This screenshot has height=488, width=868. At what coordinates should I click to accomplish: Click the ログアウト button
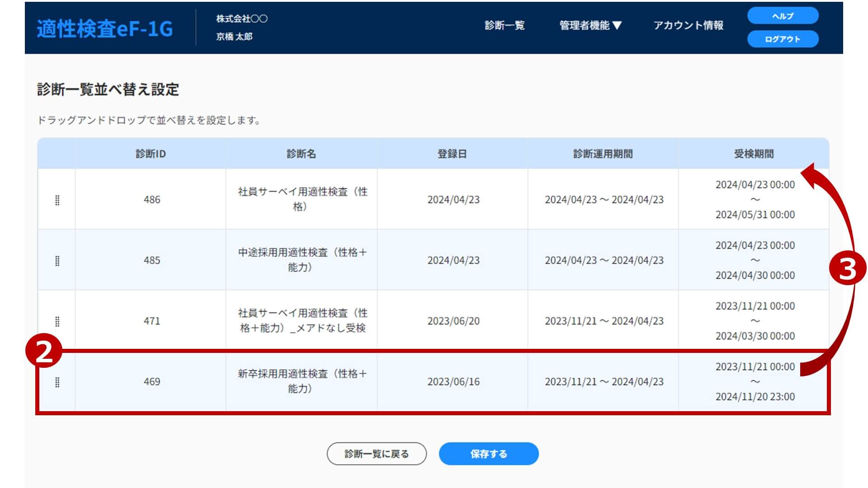click(783, 39)
